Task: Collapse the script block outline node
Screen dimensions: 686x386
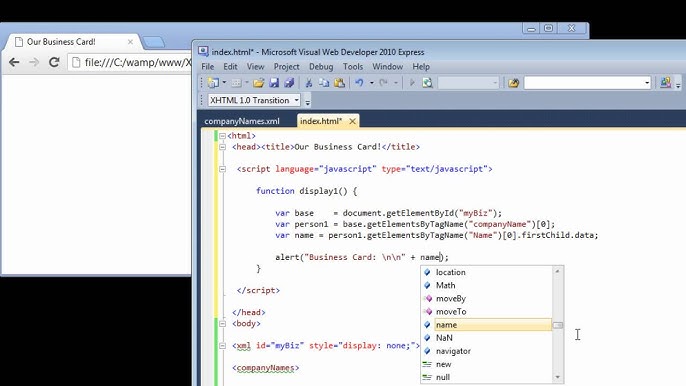Action: pyautogui.click(x=222, y=169)
